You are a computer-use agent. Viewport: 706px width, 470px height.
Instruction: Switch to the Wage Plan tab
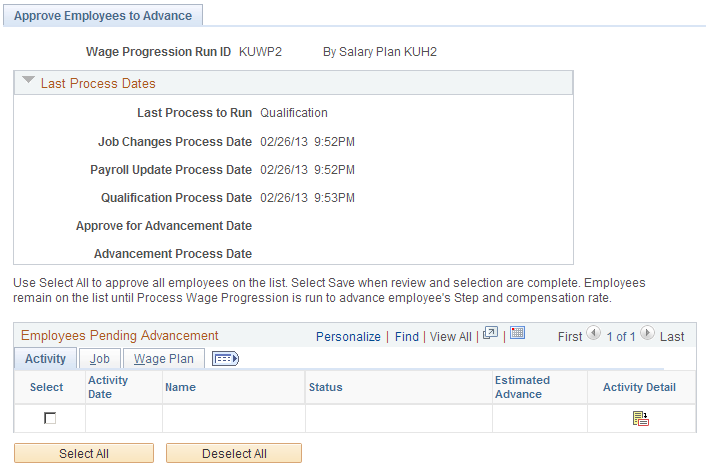coord(163,359)
